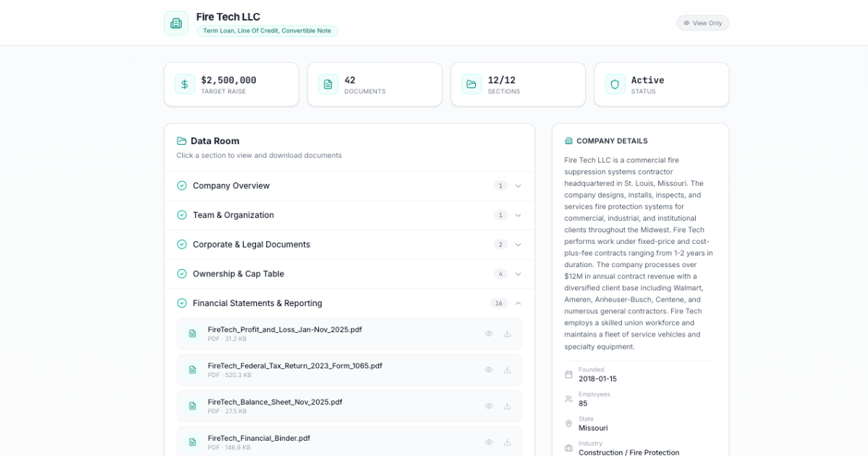Click the calendar icon next to Founded date
This screenshot has height=456, width=868.
click(x=569, y=374)
